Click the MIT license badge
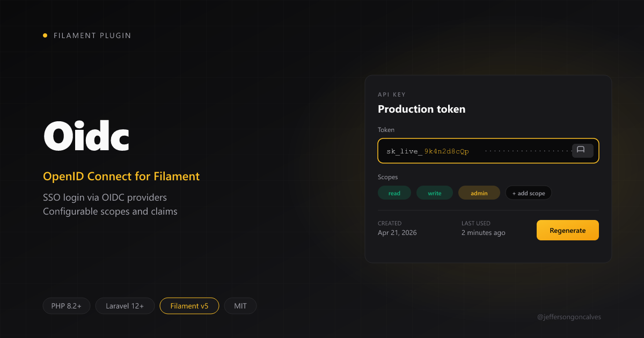The height and width of the screenshot is (338, 644). (x=240, y=306)
